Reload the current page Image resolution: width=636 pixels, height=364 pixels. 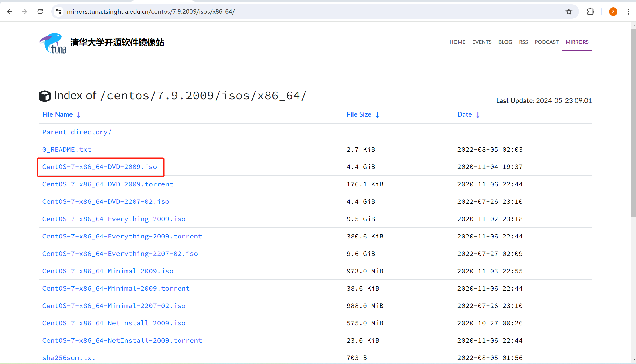pyautogui.click(x=40, y=11)
